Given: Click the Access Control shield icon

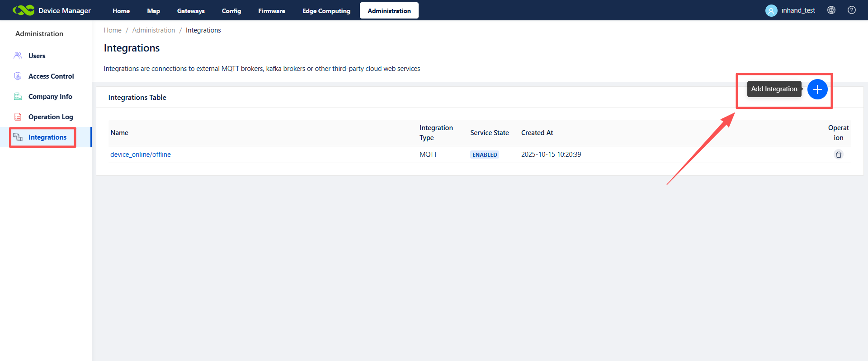Looking at the screenshot, I should pyautogui.click(x=18, y=76).
